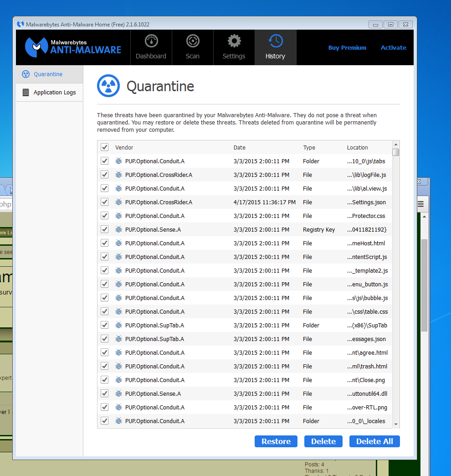451x476 pixels.
Task: Open browser hamburger menu in background window
Action: [420, 204]
